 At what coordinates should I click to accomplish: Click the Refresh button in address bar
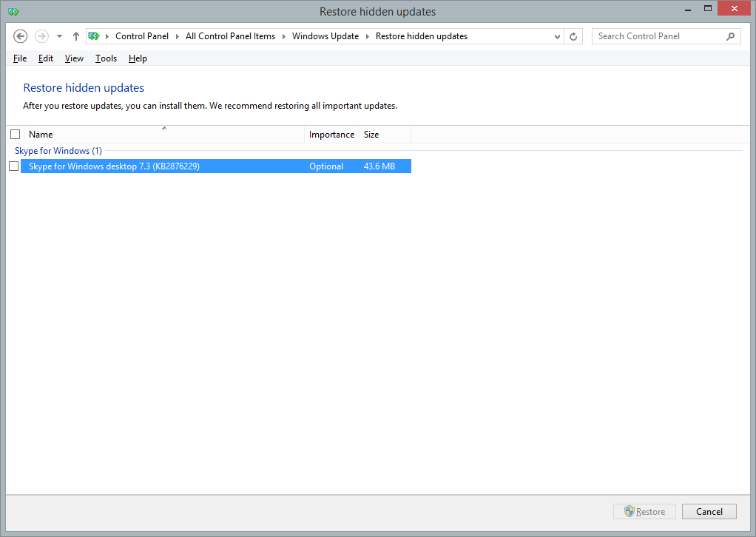coord(573,36)
